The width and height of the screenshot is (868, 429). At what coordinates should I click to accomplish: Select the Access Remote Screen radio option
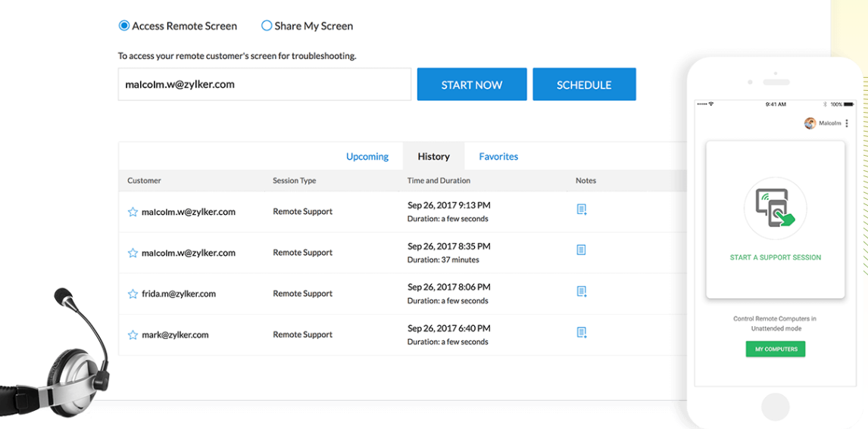124,26
